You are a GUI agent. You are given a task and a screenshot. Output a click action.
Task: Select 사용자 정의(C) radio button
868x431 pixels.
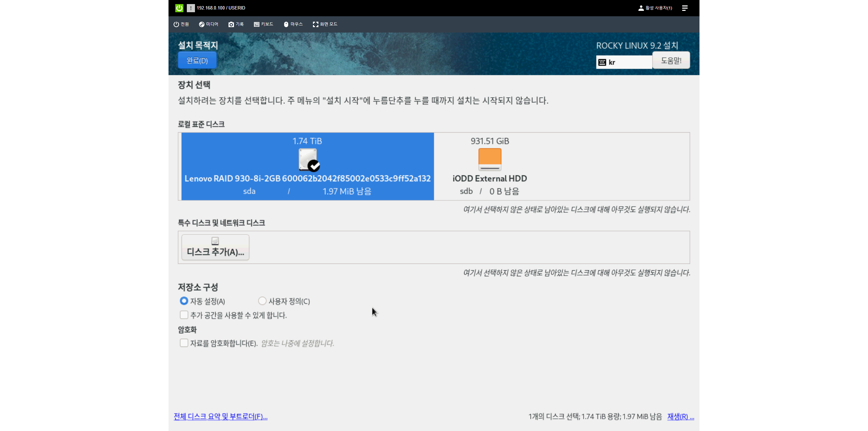[x=262, y=301]
